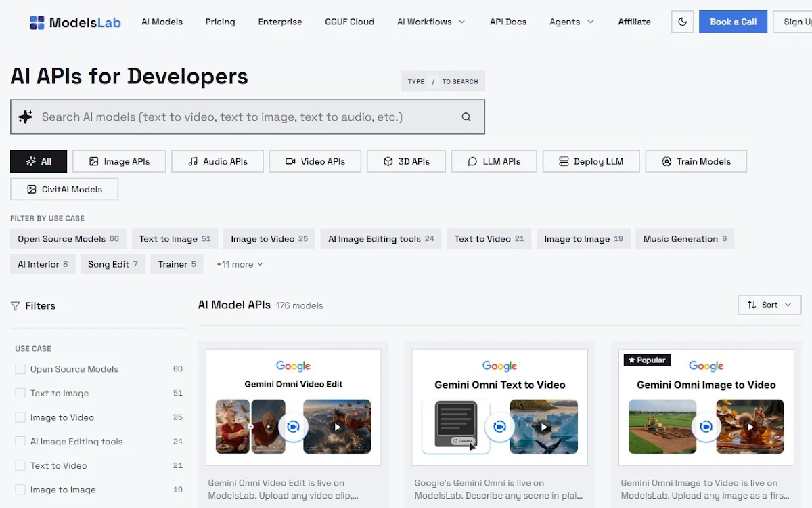Select the Audio APIs category
Image resolution: width=812 pixels, height=508 pixels.
point(217,161)
